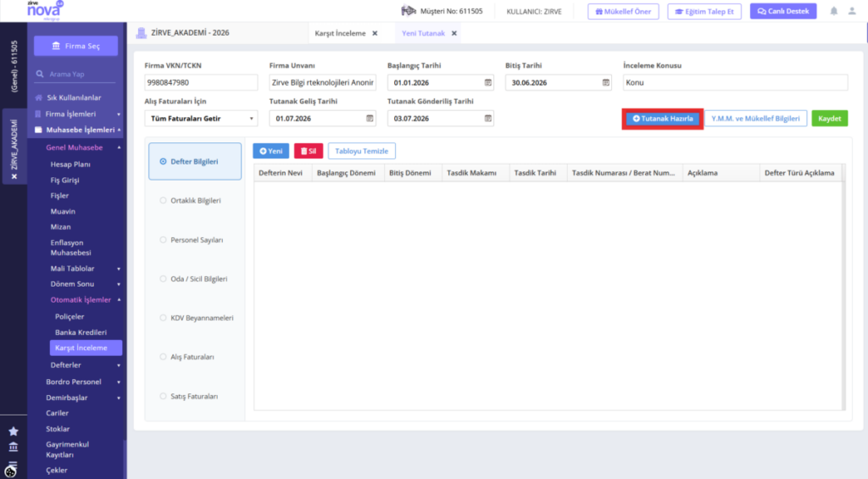Click the search magnifier icon in sidebar

(40, 74)
